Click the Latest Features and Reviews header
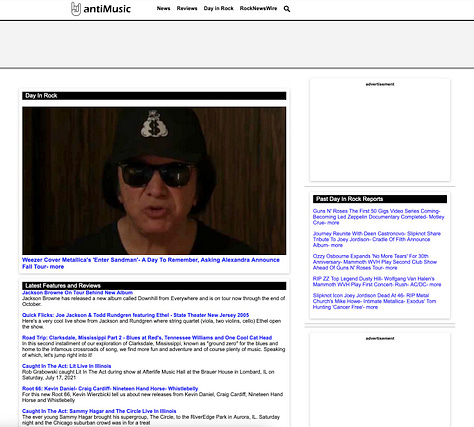This screenshot has width=474, height=427. [x=154, y=286]
